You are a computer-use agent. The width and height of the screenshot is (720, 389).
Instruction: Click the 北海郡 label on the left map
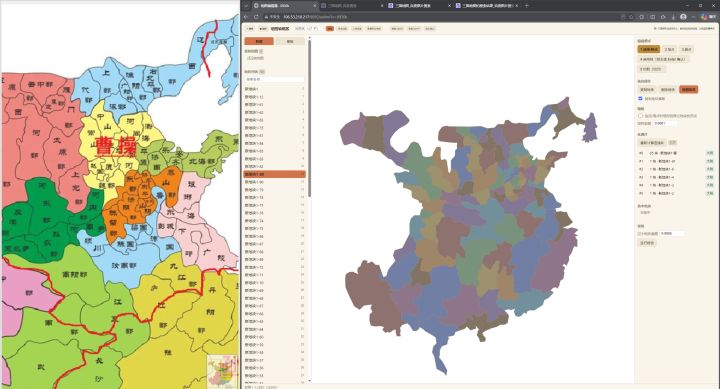click(x=202, y=161)
